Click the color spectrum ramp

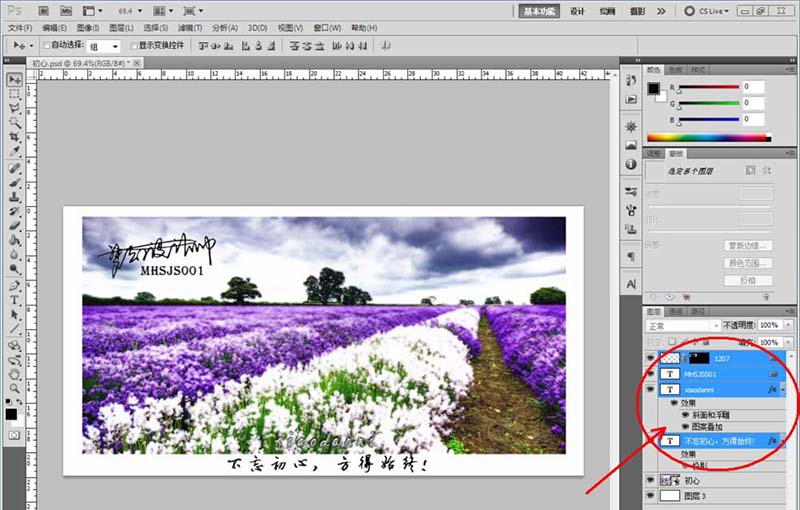709,137
